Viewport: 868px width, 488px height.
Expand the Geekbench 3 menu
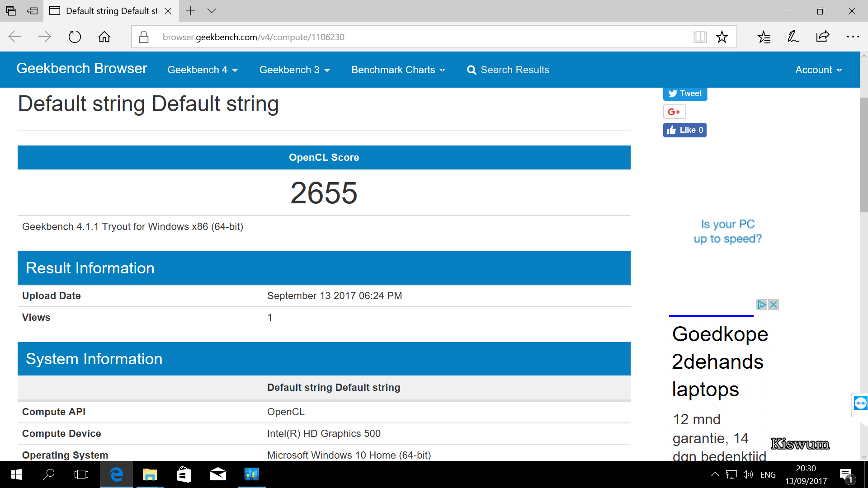tap(294, 70)
